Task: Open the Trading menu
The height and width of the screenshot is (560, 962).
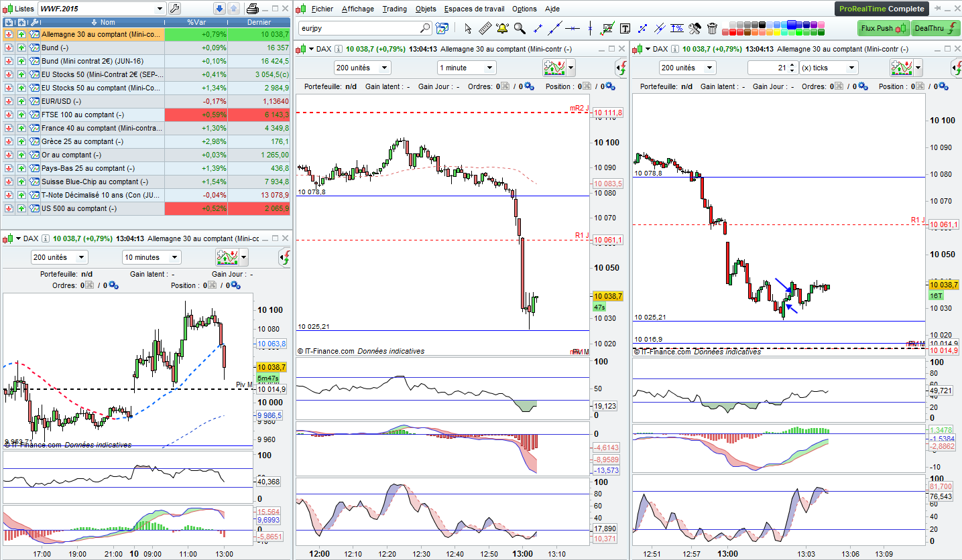Action: [394, 9]
